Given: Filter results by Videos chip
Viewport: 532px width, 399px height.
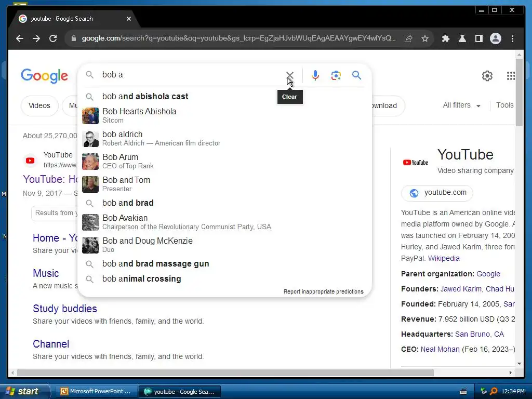Looking at the screenshot, I should tap(39, 105).
